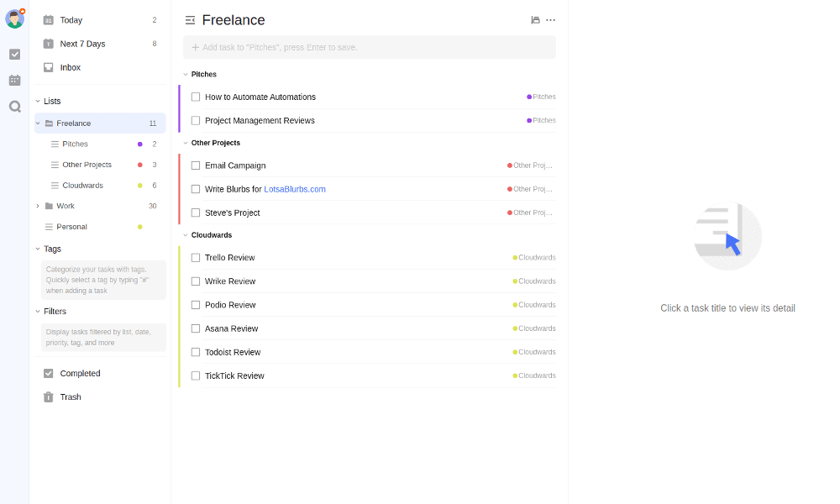Screen dimensions: 840x504
Task: Open the Inbox list
Action: [x=71, y=67]
